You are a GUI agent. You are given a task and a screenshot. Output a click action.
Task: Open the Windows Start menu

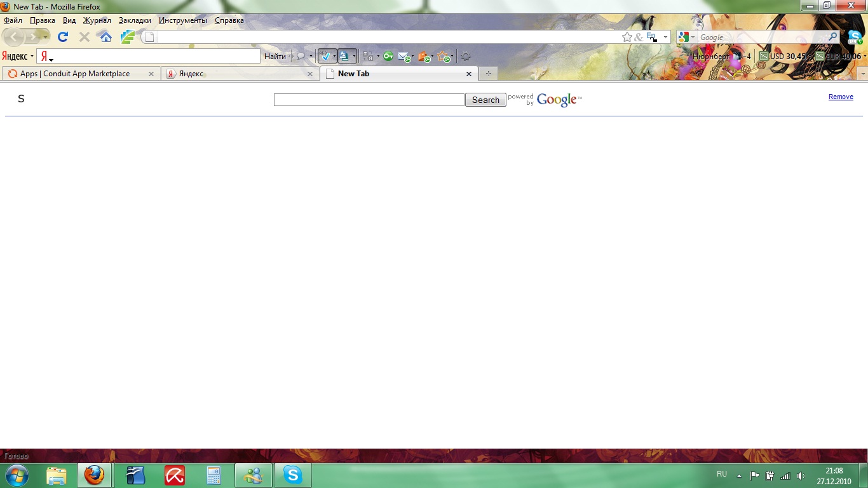pos(17,475)
